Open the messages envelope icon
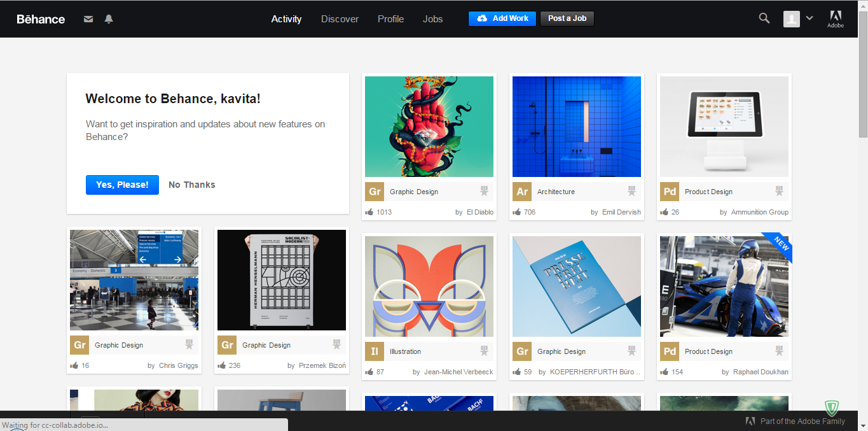 [x=88, y=19]
